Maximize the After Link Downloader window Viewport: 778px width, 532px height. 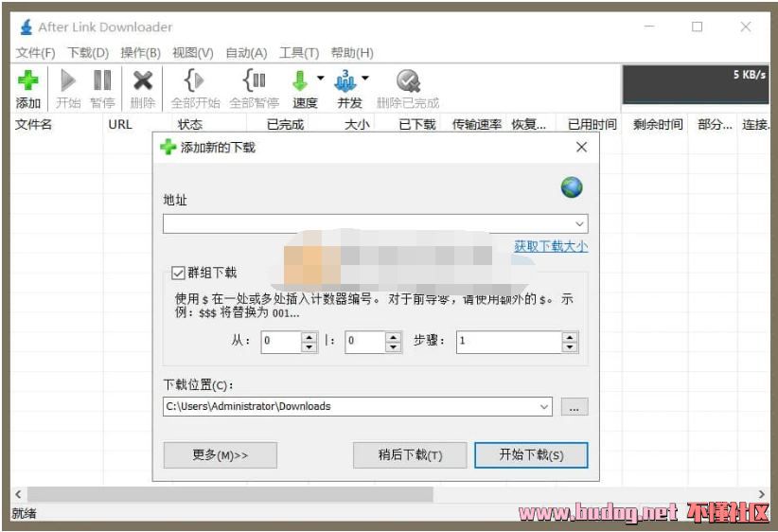(x=698, y=27)
